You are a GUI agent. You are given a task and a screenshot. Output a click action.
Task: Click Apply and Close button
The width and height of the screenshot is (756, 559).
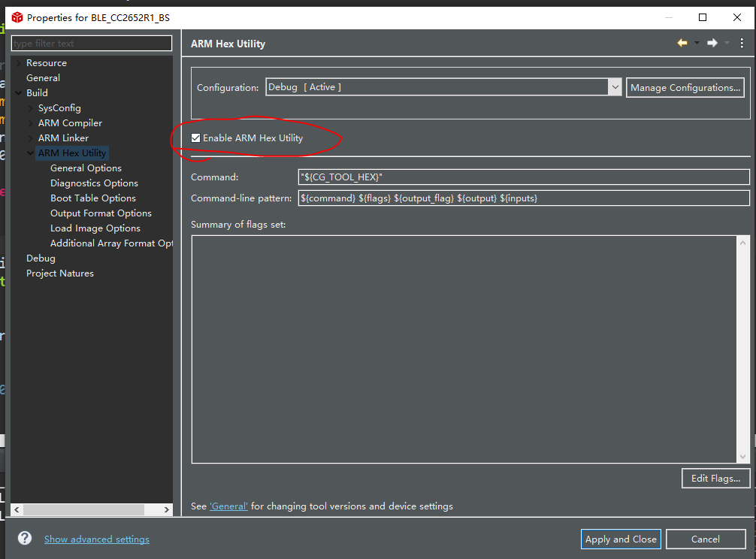(x=621, y=539)
